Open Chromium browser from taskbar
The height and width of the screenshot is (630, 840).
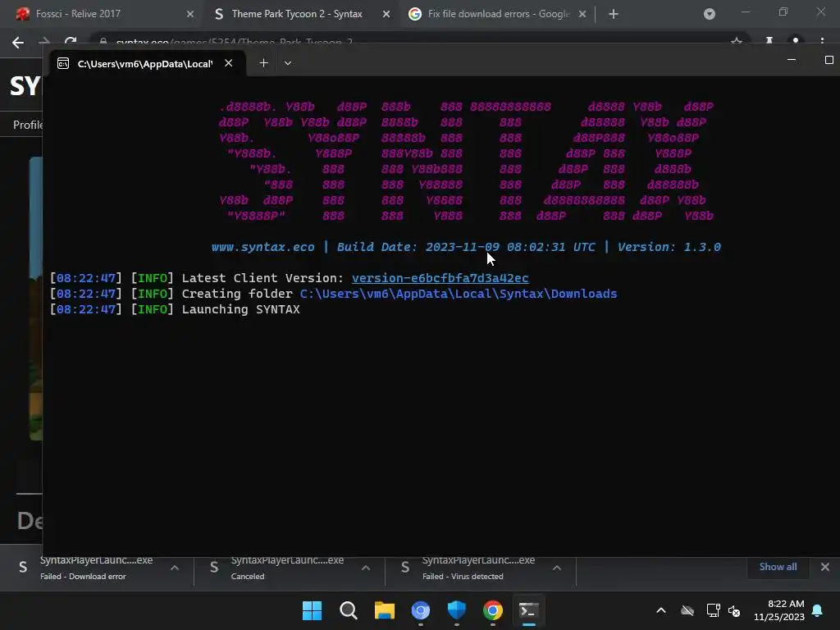(421, 610)
